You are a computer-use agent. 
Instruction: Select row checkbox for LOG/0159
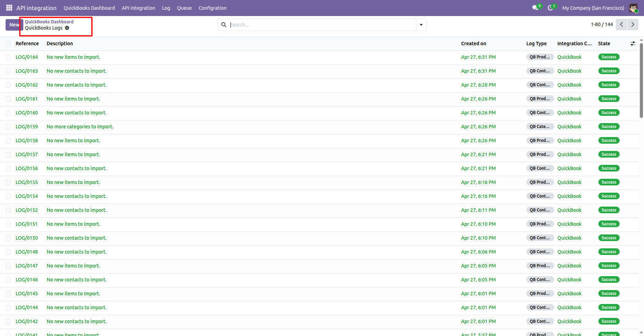click(8, 127)
